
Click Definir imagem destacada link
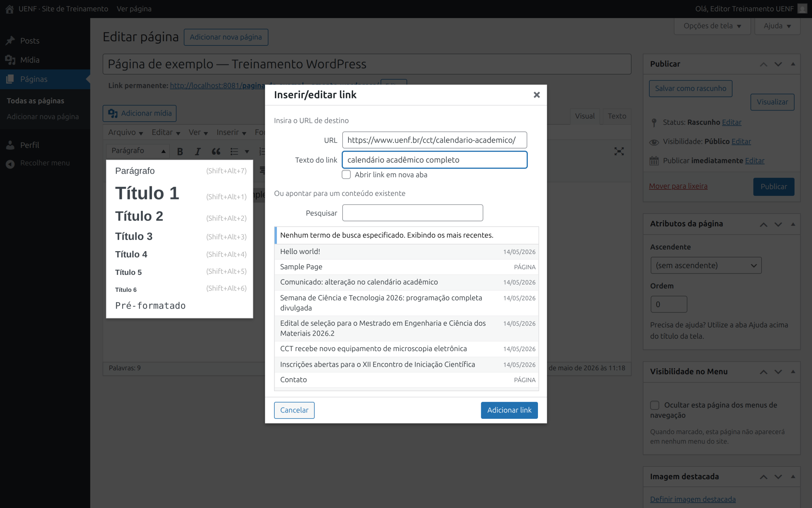pyautogui.click(x=693, y=499)
